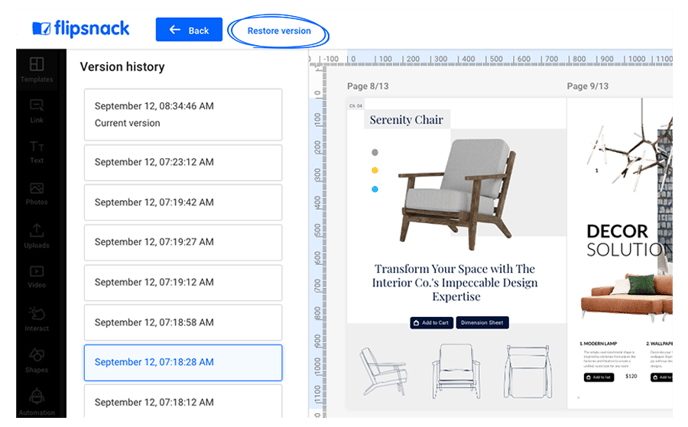Click the Add to Cart button
The width and height of the screenshot is (688, 427).
coord(431,323)
